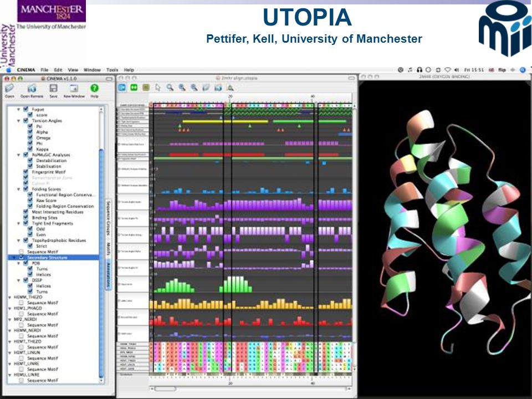Collapse the PoPMuSiC Analyses group
Image resolution: width=532 pixels, height=399 pixels.
(x=19, y=155)
